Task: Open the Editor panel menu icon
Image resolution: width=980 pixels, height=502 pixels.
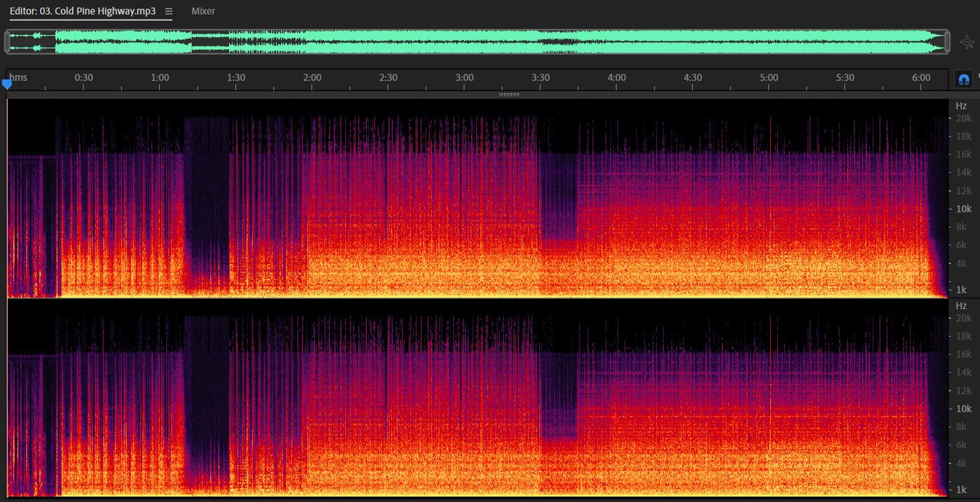Action: [168, 11]
